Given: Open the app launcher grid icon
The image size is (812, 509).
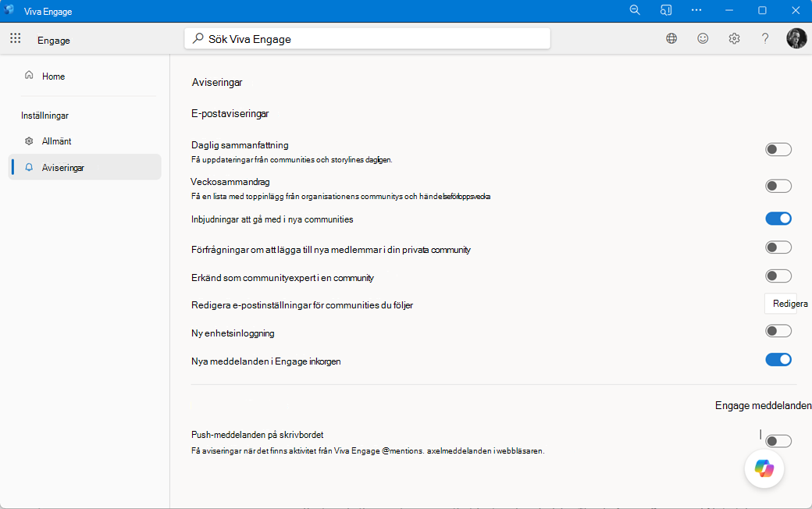Looking at the screenshot, I should tap(16, 38).
